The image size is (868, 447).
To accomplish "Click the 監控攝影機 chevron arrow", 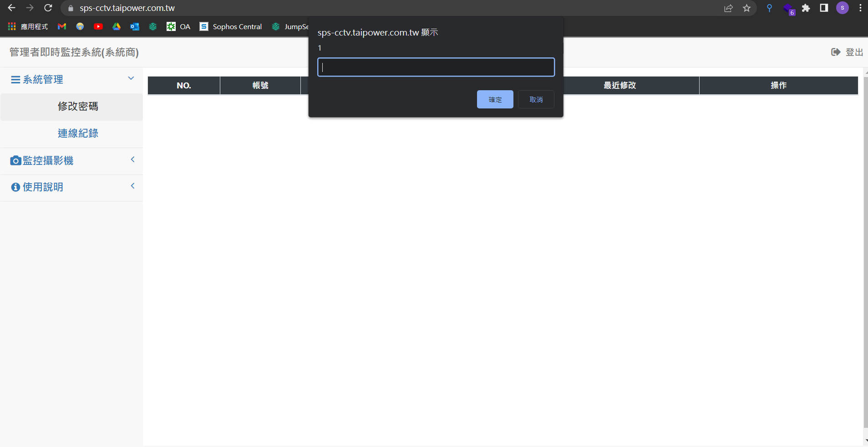I will pyautogui.click(x=132, y=159).
